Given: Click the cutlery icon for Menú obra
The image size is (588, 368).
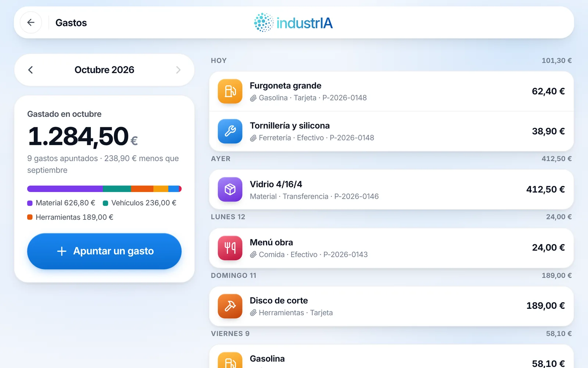Looking at the screenshot, I should 230,248.
